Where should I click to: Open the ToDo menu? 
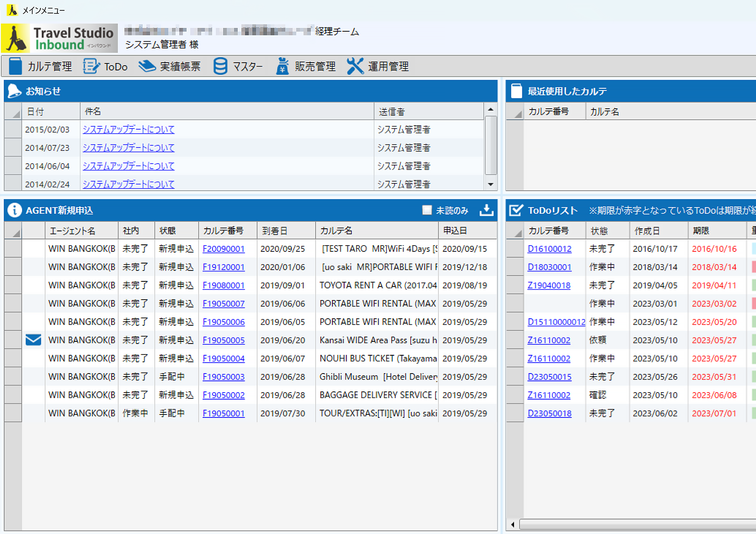point(105,67)
